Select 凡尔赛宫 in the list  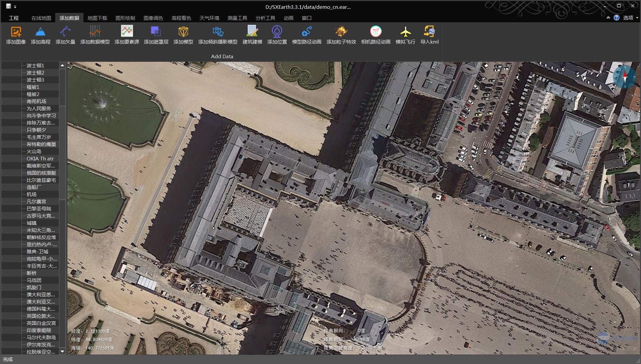click(36, 201)
